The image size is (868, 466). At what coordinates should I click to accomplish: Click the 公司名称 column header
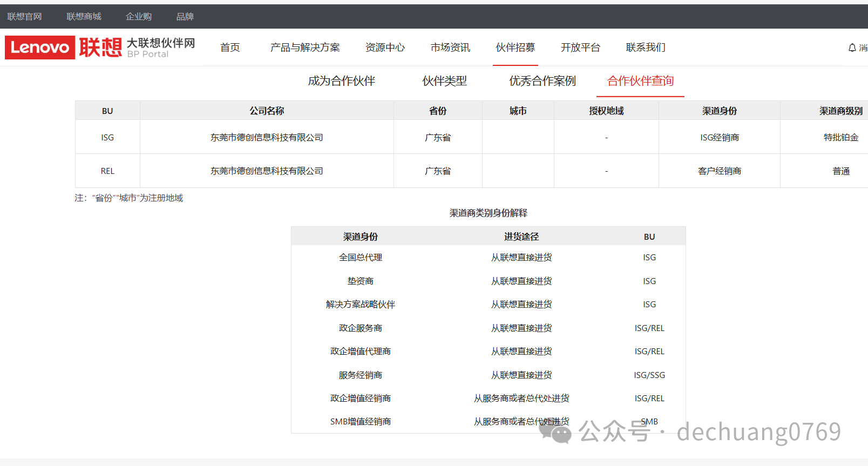(267, 111)
